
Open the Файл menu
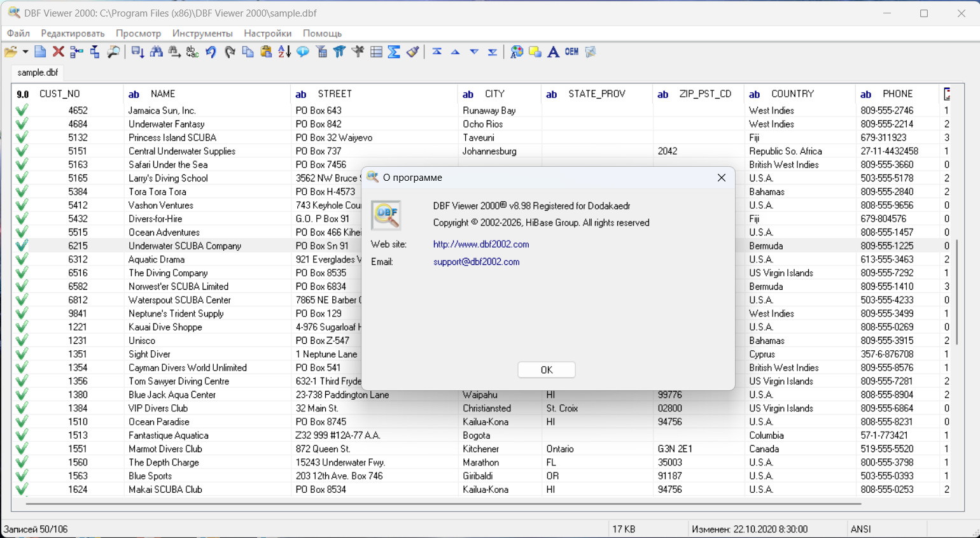point(18,33)
